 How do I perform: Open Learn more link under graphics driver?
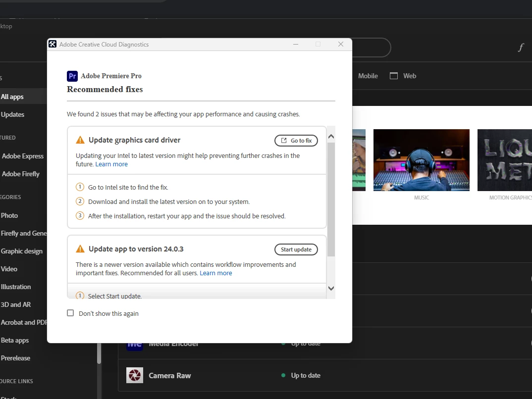111,164
